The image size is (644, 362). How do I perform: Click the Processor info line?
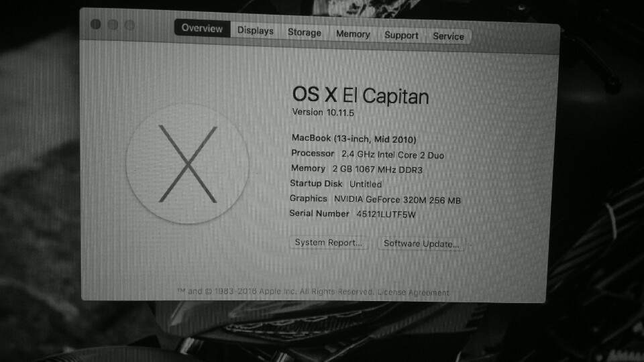click(x=368, y=154)
